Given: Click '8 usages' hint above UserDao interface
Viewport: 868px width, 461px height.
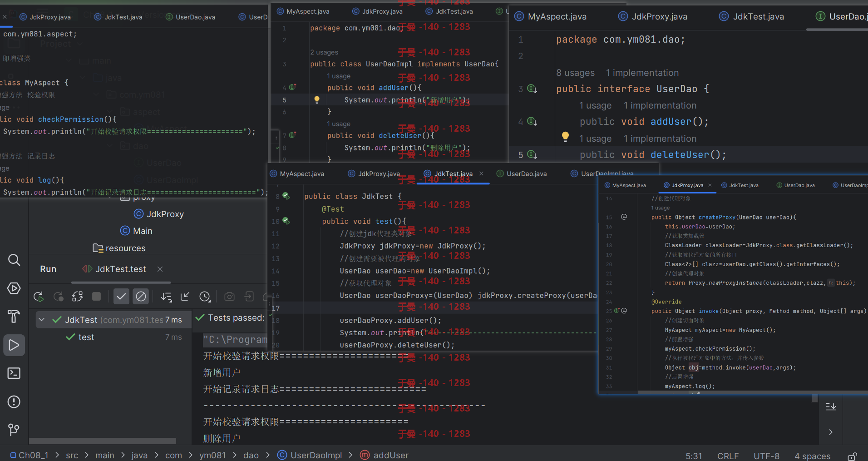Looking at the screenshot, I should (575, 73).
